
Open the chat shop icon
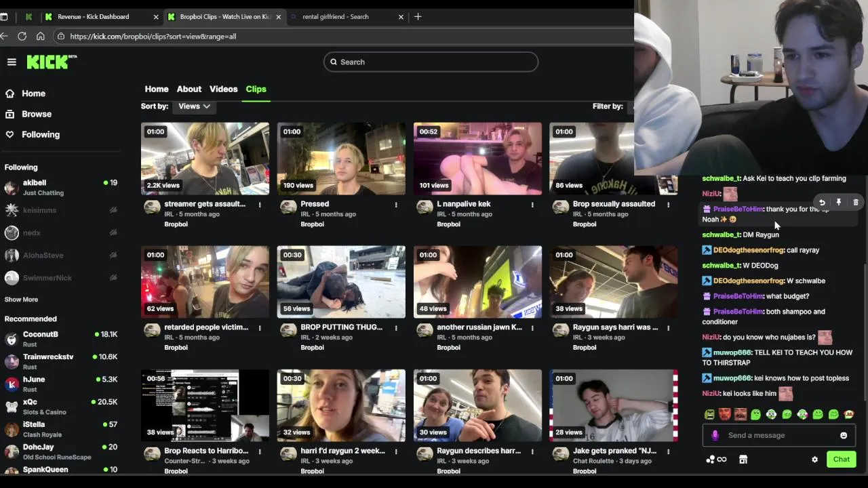click(743, 460)
